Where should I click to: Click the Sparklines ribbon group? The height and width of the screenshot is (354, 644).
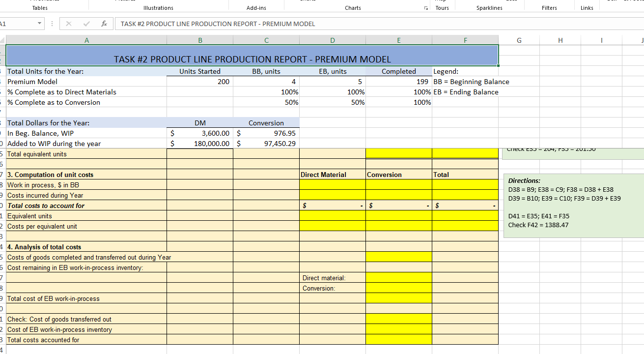pos(489,7)
